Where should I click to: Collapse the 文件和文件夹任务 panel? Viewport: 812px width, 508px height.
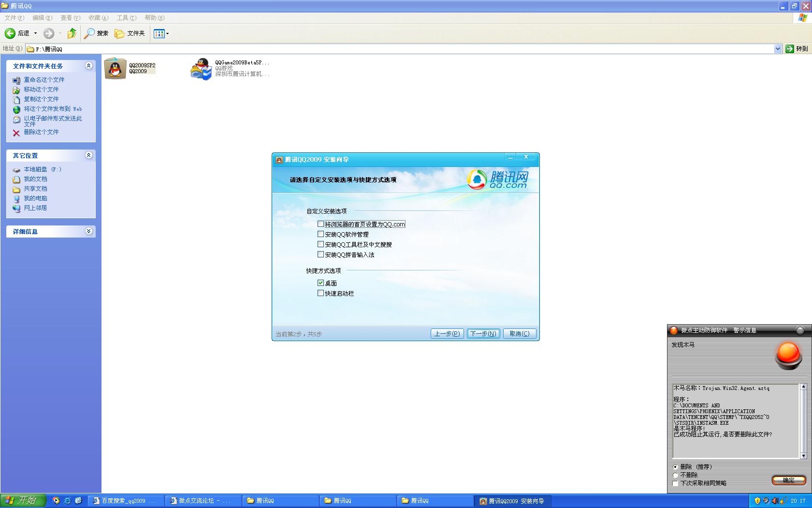pyautogui.click(x=88, y=66)
